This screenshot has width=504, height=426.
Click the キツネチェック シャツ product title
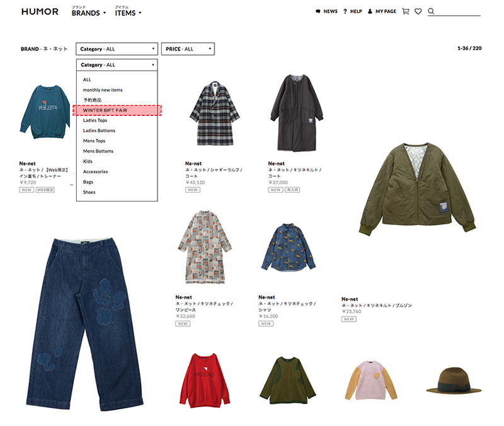point(287,307)
